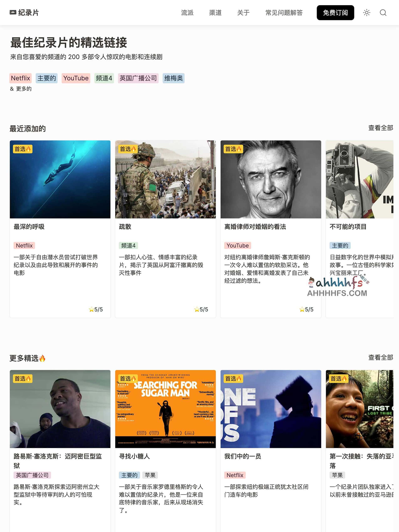Click the star rating on 离婚律师对婚姻的看法 card

coord(306,309)
